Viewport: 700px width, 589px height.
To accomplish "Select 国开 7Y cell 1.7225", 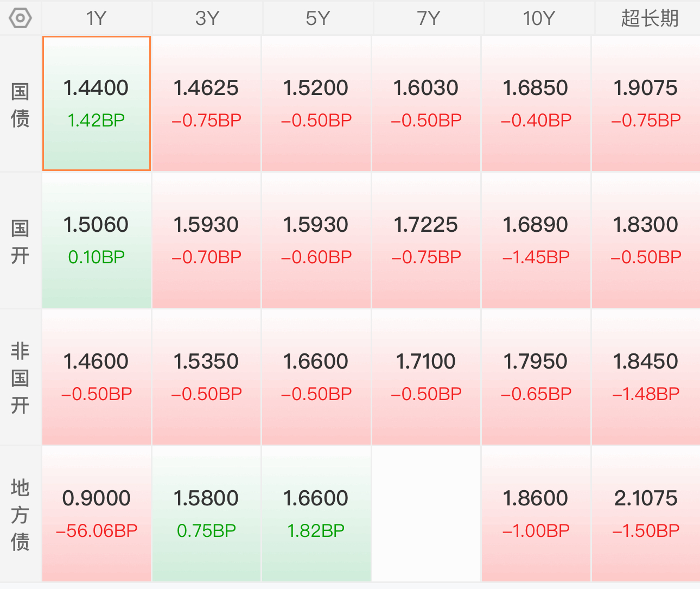I will click(x=426, y=240).
